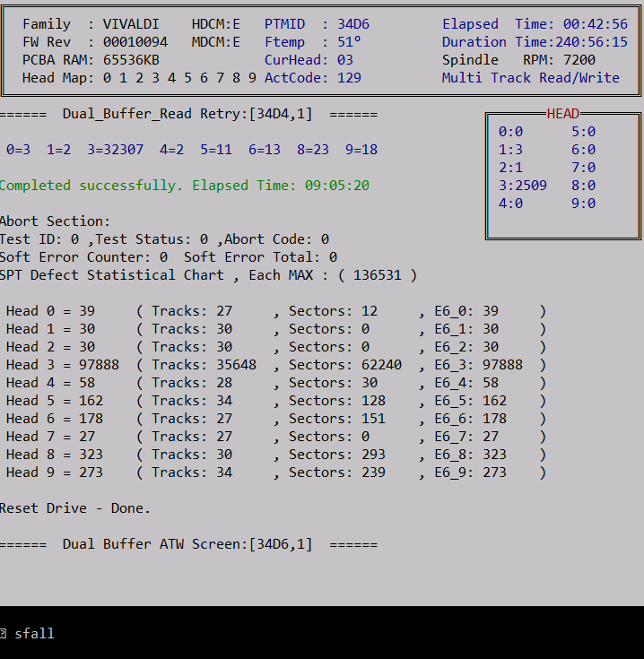
Task: Click the Reset Drive - Done. line
Action: 74,508
